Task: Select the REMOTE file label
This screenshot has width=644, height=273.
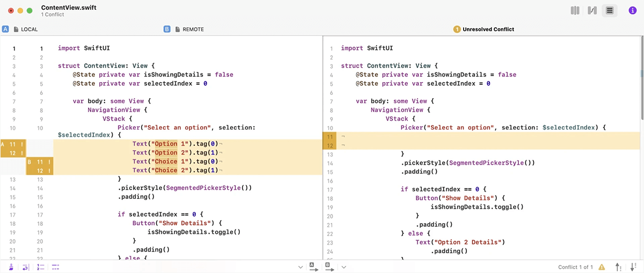Action: click(193, 29)
